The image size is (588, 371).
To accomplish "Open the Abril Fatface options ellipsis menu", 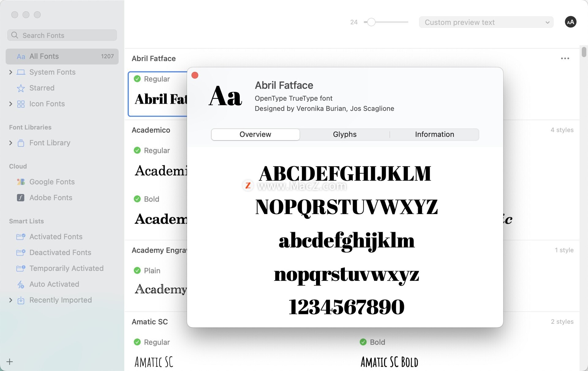I will pyautogui.click(x=565, y=58).
